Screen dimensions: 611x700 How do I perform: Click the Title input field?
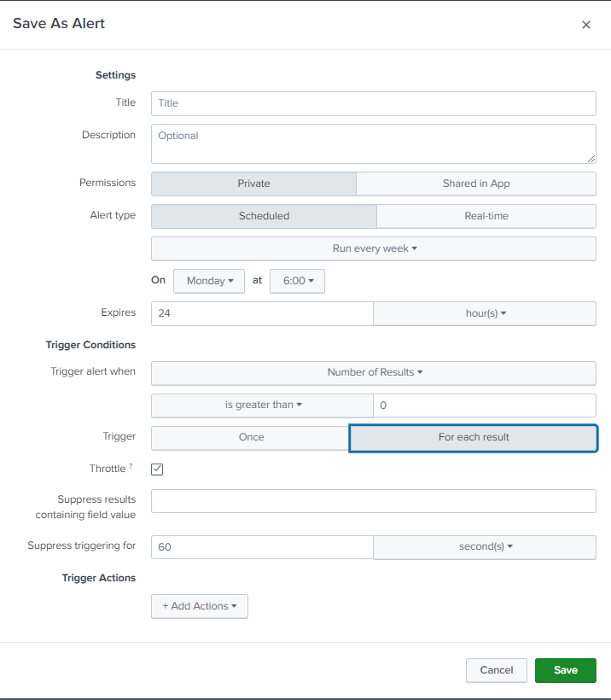coord(374,103)
